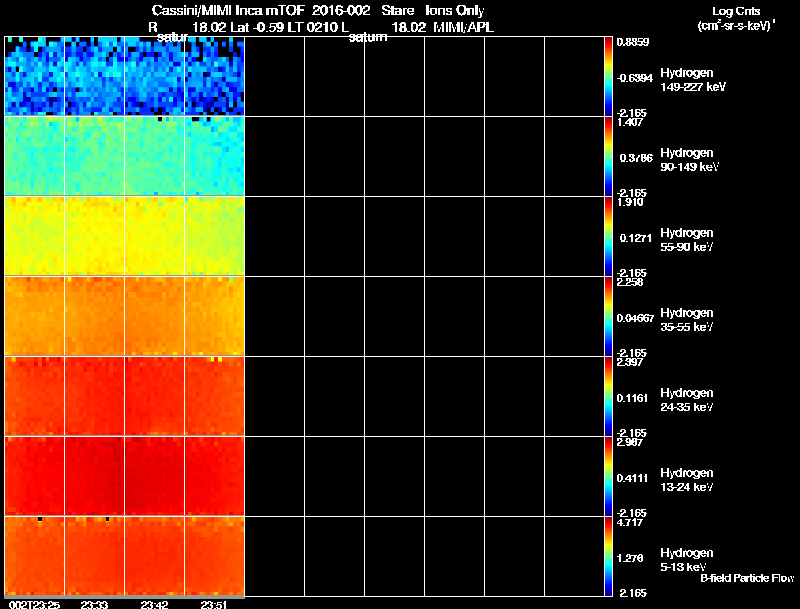Click the 'Hydrogen 90-149 keV' label
This screenshot has height=609, width=800.
(690, 160)
